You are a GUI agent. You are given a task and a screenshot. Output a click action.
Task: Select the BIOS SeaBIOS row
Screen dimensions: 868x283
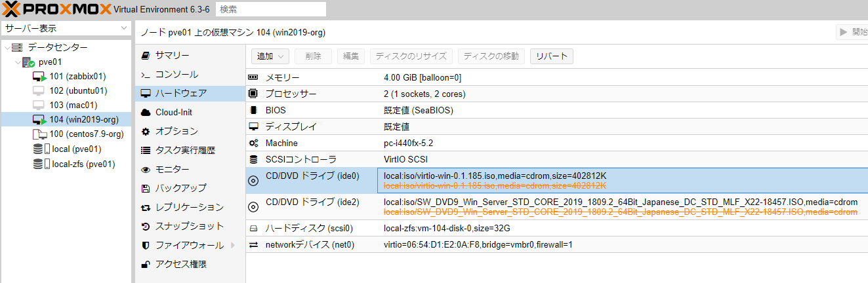tap(557, 111)
